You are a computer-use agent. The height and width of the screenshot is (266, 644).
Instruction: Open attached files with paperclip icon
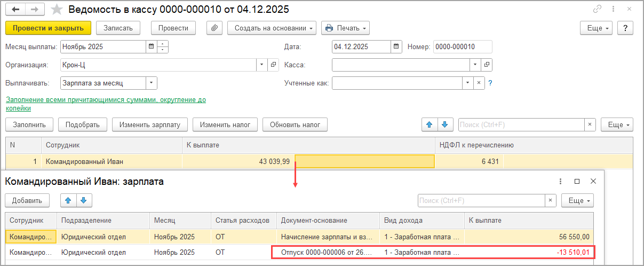click(x=213, y=28)
